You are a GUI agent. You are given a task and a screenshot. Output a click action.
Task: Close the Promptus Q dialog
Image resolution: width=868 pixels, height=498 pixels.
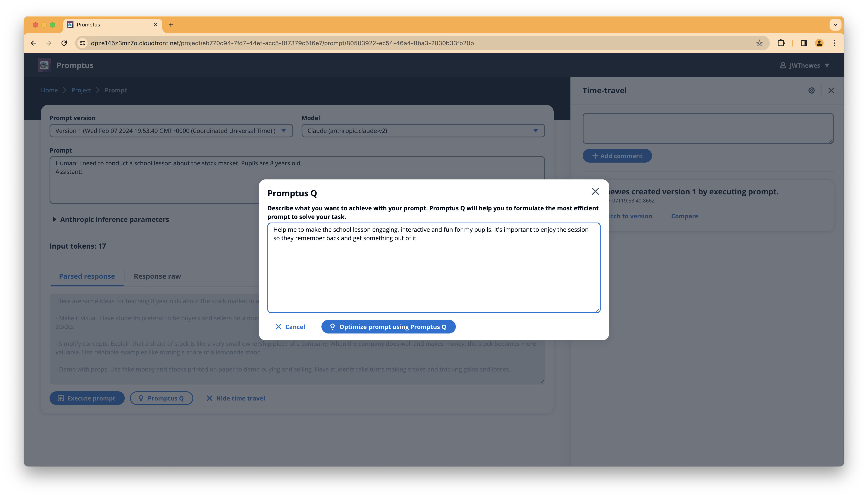595,192
